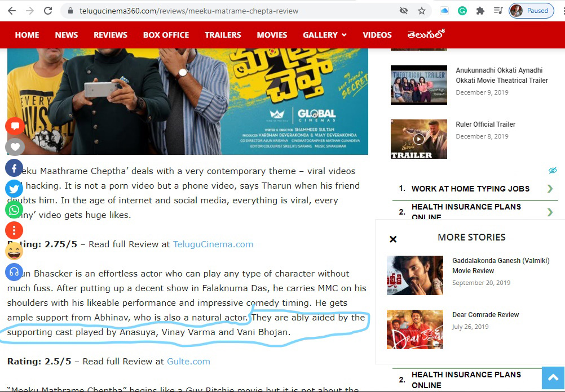This screenshot has width=565, height=392.
Task: Go forward in browser history
Action: click(30, 11)
